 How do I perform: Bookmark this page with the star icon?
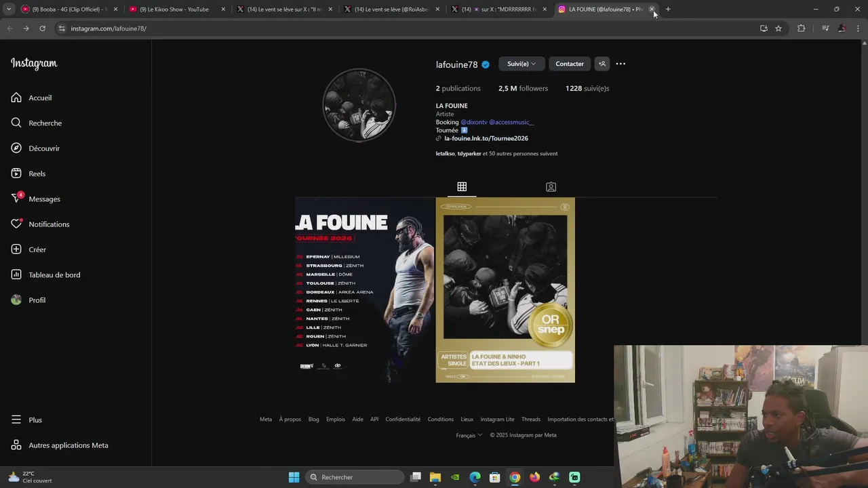coord(778,28)
